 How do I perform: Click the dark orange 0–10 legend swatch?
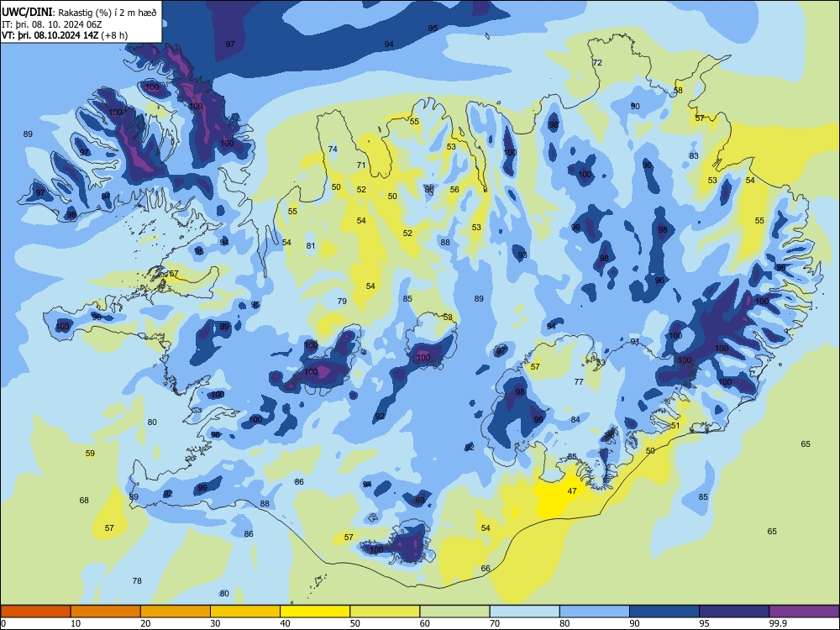tap(35, 612)
